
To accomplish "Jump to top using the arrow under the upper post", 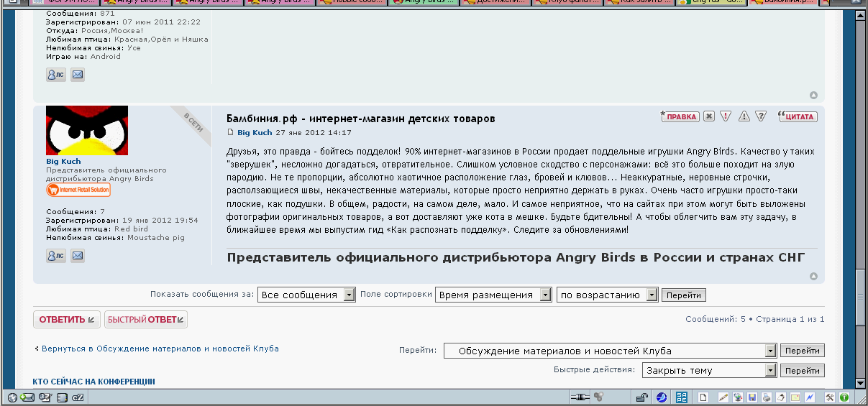I will [x=813, y=95].
